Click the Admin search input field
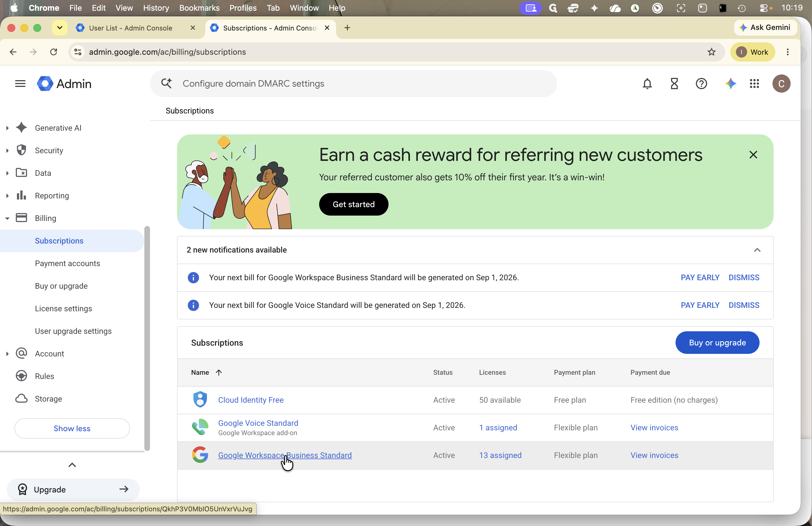812x526 pixels. coord(354,84)
